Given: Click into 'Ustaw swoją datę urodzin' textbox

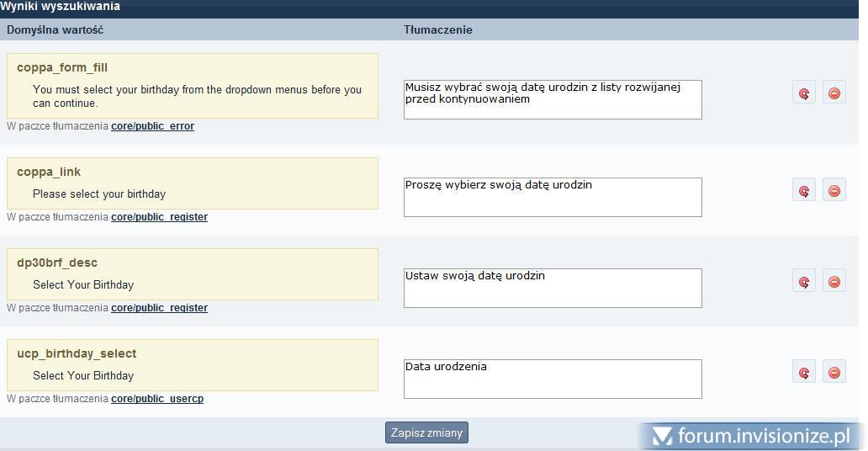Looking at the screenshot, I should click(552, 288).
